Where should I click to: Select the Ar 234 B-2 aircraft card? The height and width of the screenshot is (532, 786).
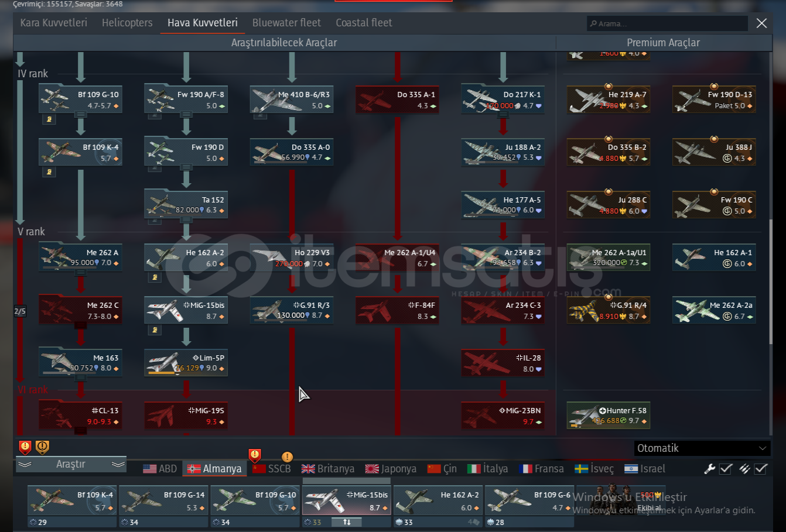503,257
